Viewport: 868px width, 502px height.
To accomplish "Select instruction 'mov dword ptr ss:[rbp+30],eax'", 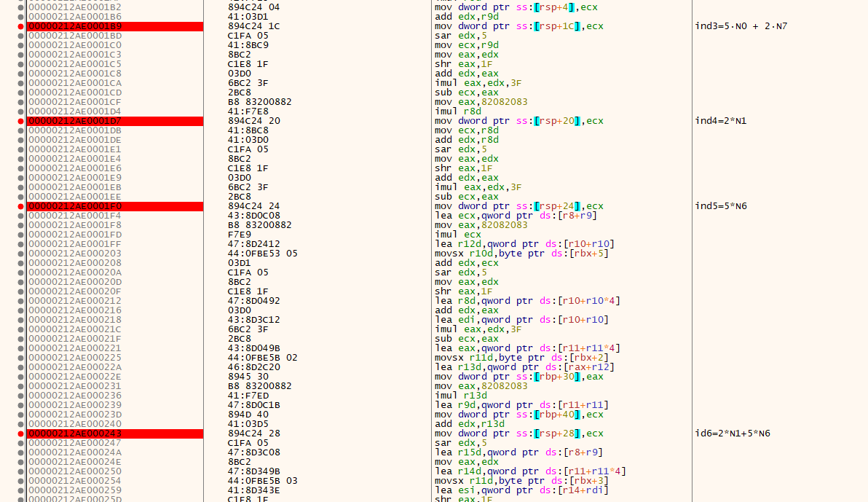I will click(x=518, y=377).
